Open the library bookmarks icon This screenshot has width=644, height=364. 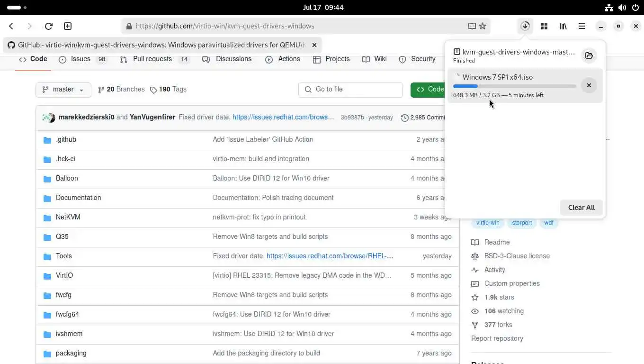(x=563, y=26)
